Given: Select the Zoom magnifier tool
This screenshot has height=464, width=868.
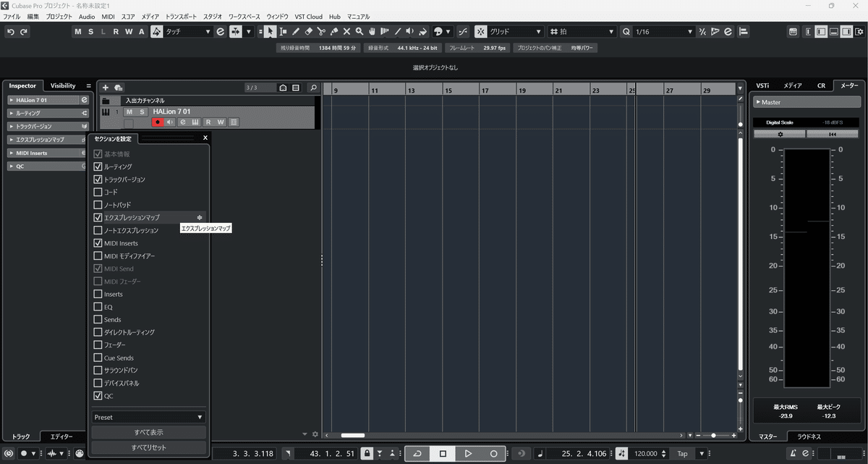Looking at the screenshot, I should (359, 32).
